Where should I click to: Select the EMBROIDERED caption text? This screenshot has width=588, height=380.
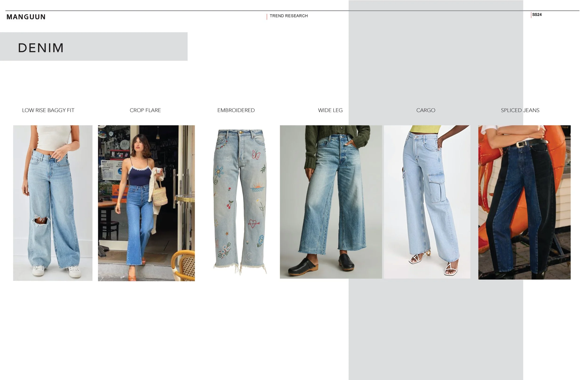[x=236, y=110]
